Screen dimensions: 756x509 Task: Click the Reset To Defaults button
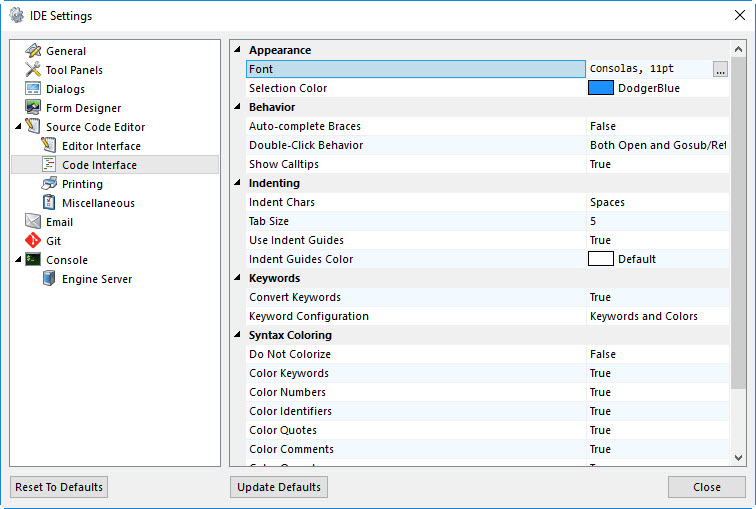coord(59,487)
